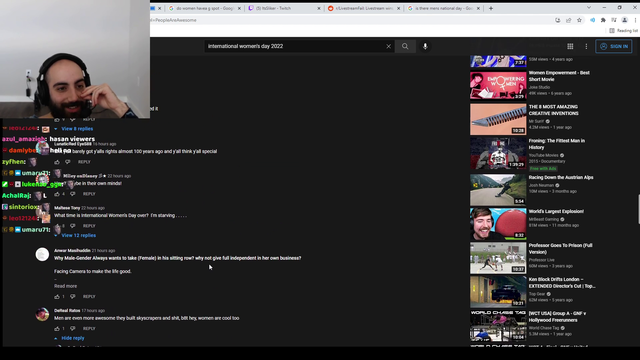Expand Anwar's comment with Read more
Image resolution: width=640 pixels, height=360 pixels.
65,286
